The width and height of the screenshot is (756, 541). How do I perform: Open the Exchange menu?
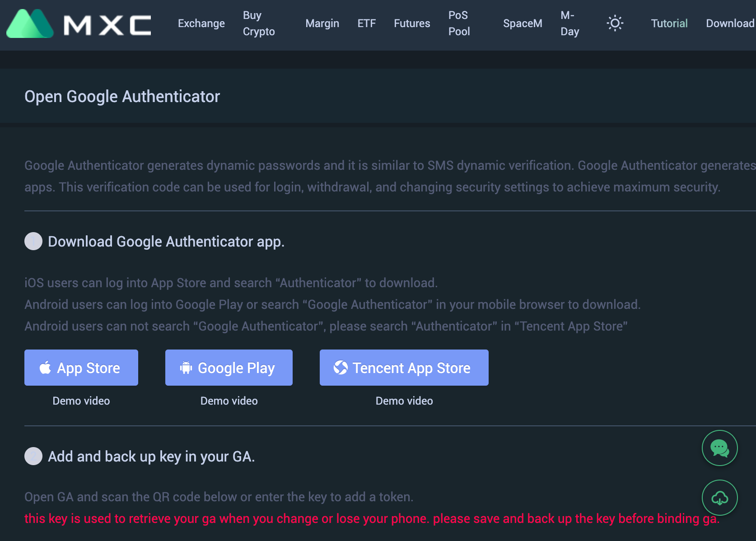pos(201,23)
